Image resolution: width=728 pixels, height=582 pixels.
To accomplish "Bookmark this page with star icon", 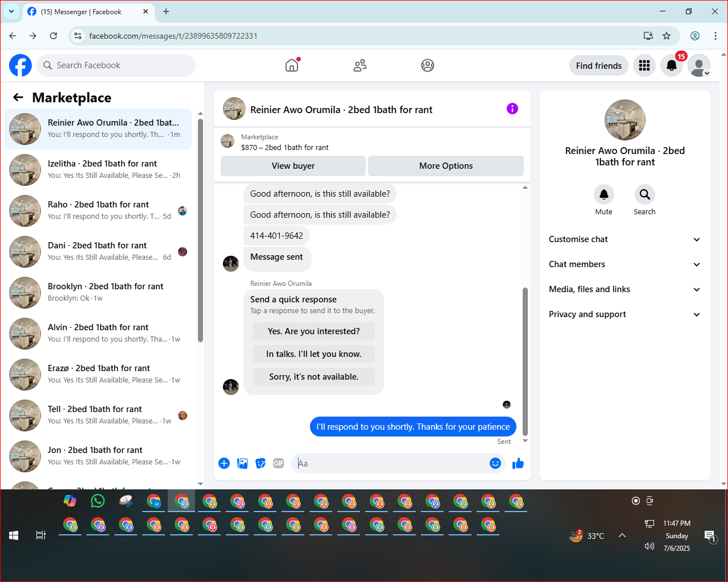I will click(x=667, y=36).
